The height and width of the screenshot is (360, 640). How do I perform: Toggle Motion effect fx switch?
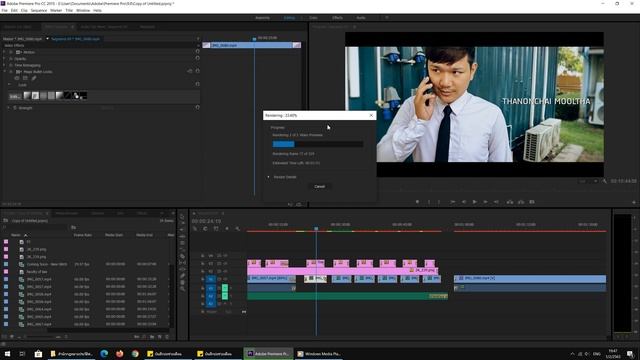11,52
